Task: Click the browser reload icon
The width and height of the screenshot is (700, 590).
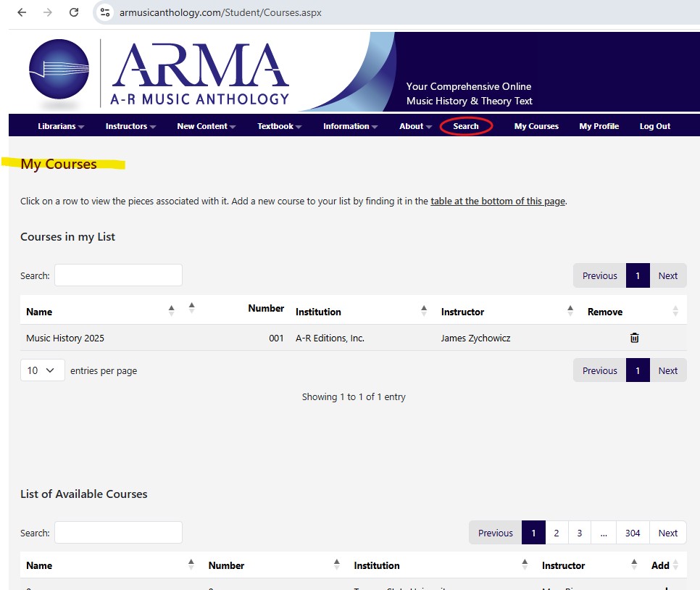Action: pyautogui.click(x=74, y=12)
